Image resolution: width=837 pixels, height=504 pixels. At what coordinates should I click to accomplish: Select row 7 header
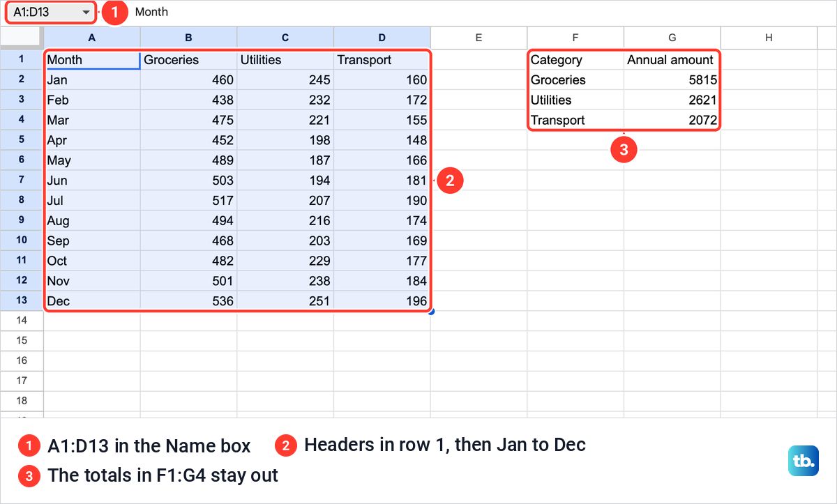[22, 181]
